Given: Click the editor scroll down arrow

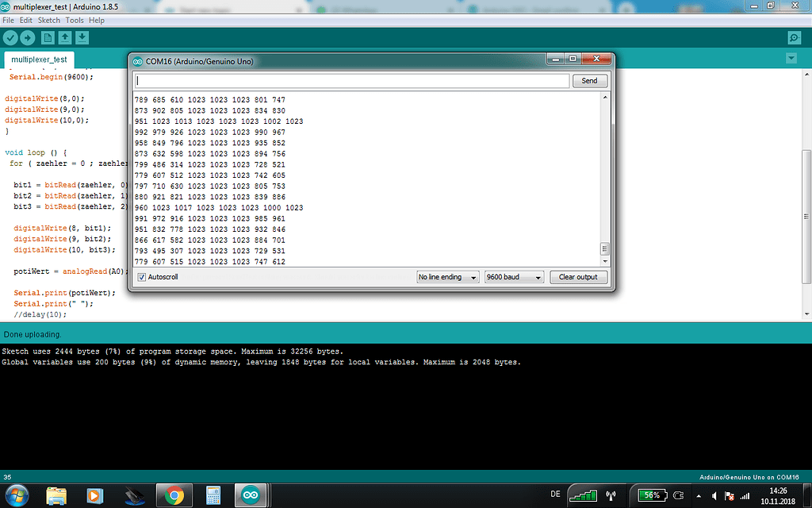Looking at the screenshot, I should [806, 314].
